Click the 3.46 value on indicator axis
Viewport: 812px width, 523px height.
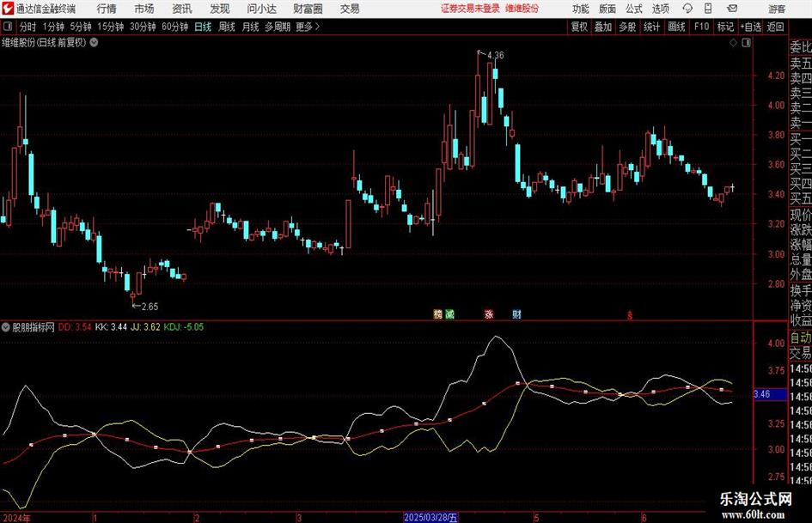pos(762,394)
